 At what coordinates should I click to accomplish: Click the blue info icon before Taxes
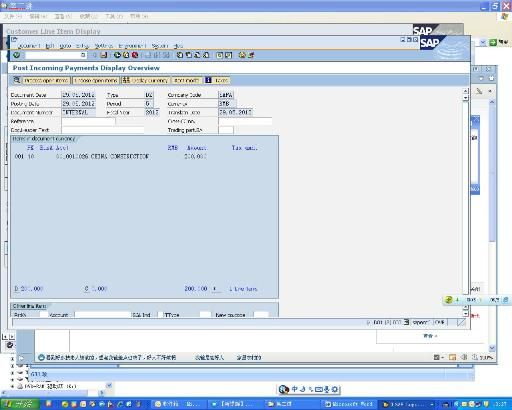tap(208, 80)
